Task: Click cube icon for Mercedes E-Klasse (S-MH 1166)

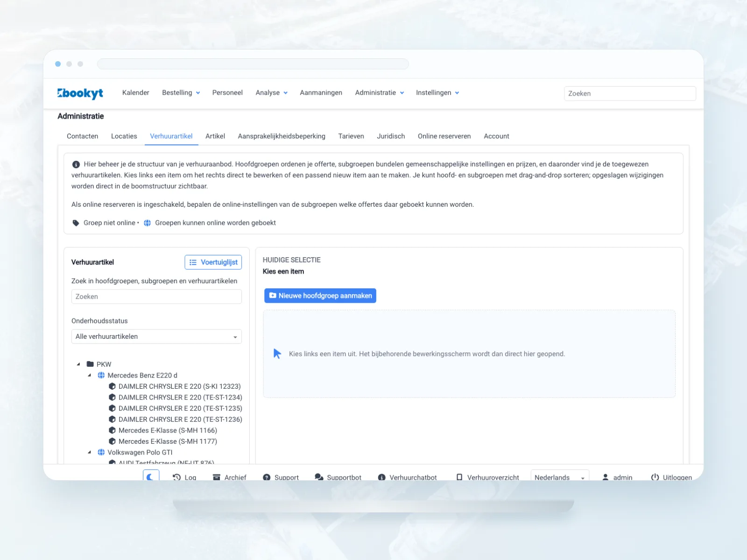Action: pyautogui.click(x=112, y=430)
